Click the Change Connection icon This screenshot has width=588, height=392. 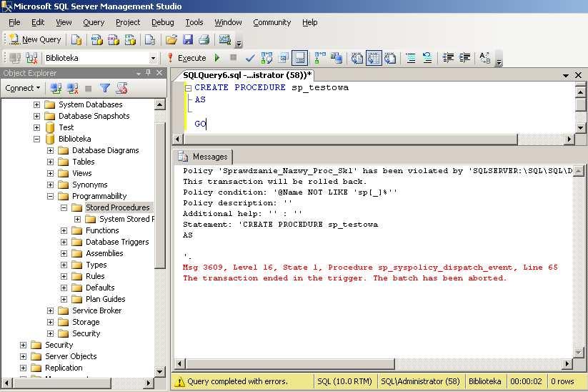point(31,58)
